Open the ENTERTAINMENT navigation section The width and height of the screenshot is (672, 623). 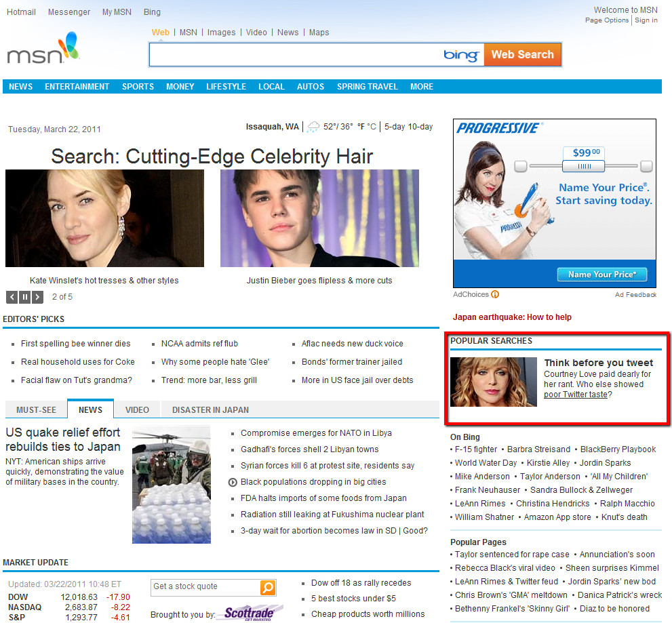pos(77,87)
